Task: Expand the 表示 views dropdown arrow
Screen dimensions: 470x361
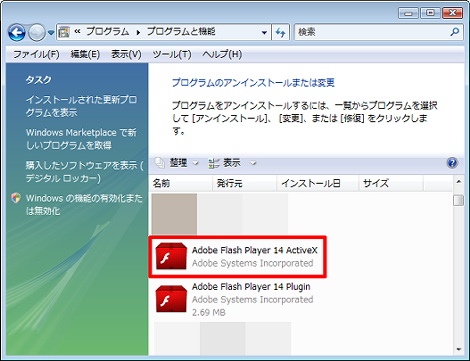Action: click(x=253, y=163)
